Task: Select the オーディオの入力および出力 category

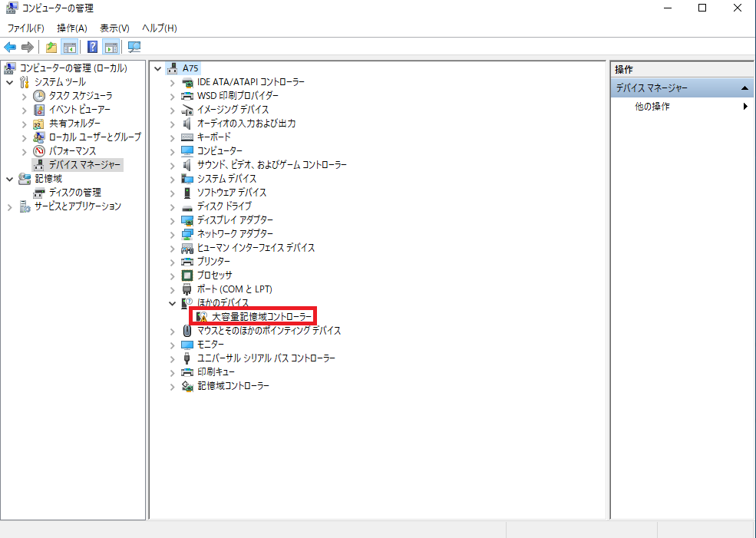Action: coord(246,124)
